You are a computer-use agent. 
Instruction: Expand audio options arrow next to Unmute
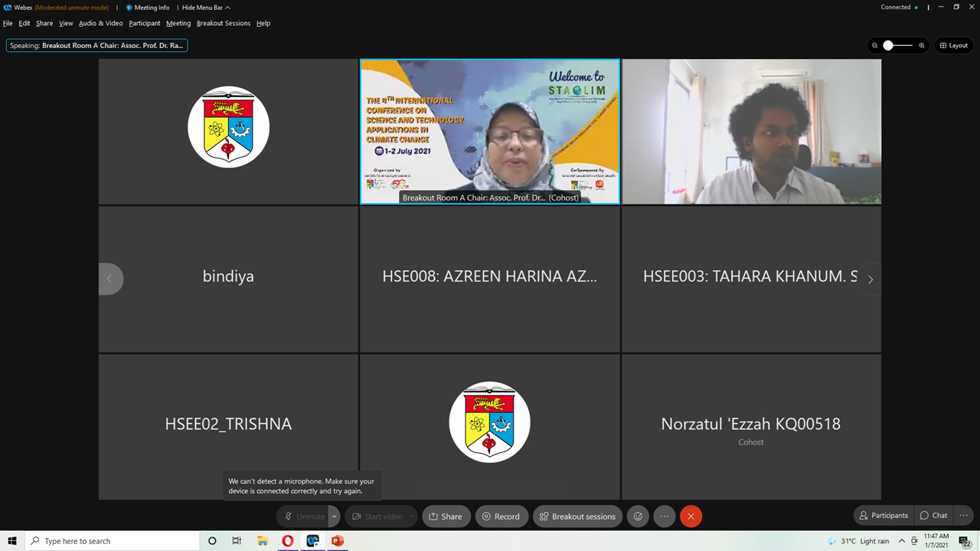335,517
